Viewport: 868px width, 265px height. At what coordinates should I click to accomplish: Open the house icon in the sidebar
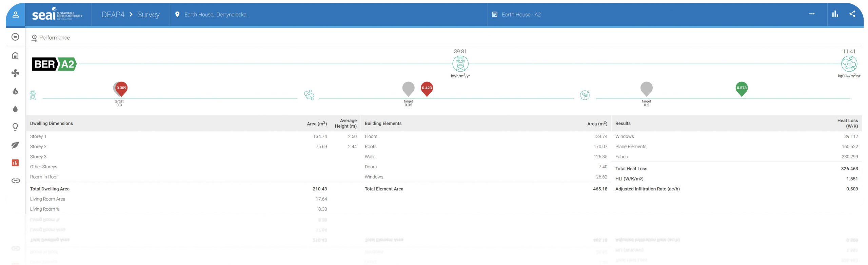[15, 55]
